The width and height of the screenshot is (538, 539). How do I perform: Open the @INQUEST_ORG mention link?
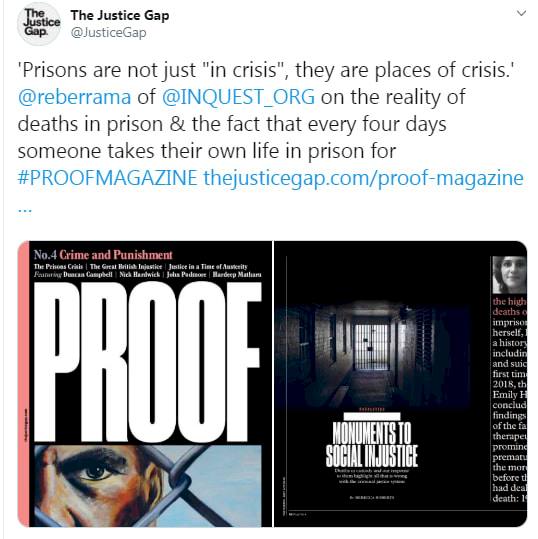[238, 97]
